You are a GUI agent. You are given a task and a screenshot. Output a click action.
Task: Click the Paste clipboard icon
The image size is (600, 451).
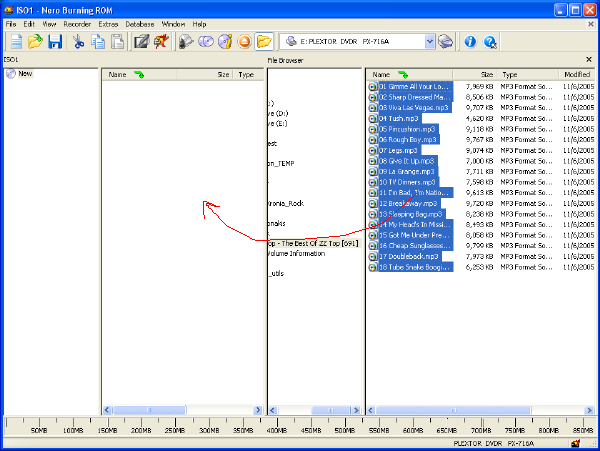tap(117, 42)
